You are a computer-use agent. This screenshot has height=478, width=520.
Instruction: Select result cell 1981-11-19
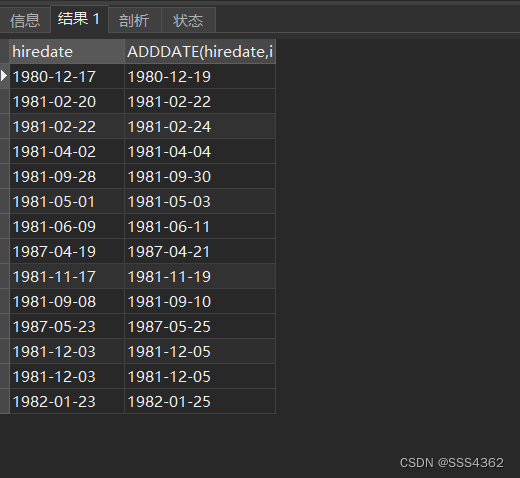200,276
